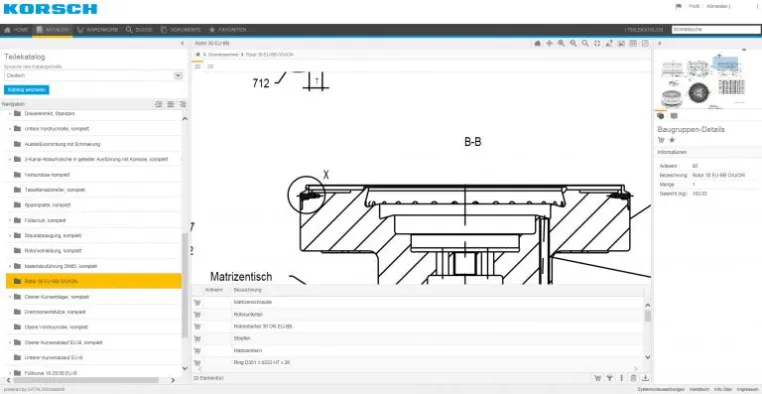Screen dimensions: 762x394
Task: Click the Profil link at top right
Action: [x=694, y=6]
